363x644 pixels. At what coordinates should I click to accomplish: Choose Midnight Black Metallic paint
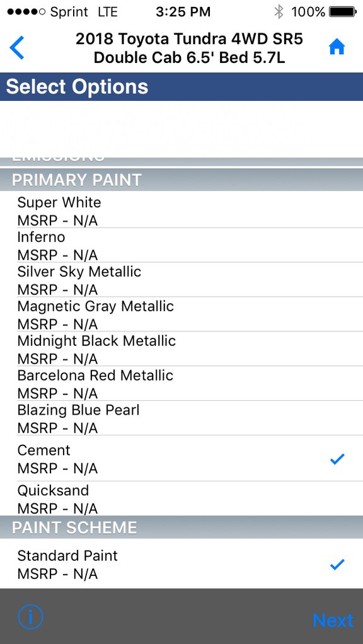pyautogui.click(x=181, y=349)
